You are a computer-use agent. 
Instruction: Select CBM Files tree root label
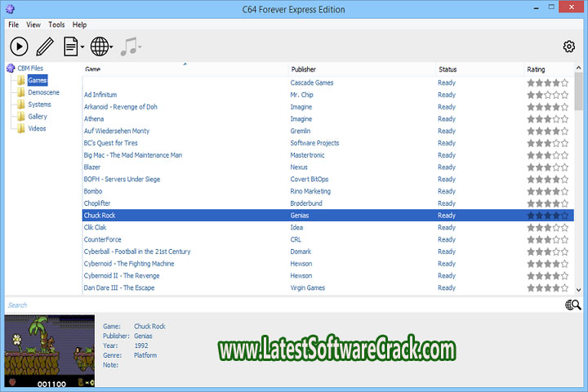coord(30,69)
